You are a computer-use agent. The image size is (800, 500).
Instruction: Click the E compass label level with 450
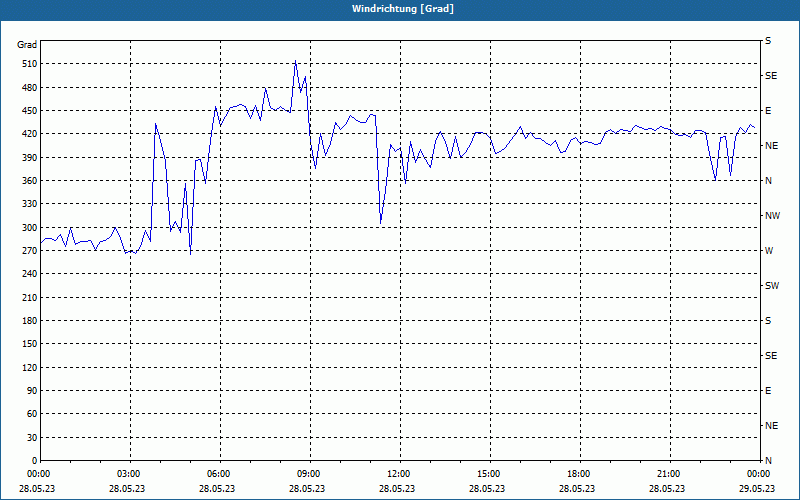[768, 111]
